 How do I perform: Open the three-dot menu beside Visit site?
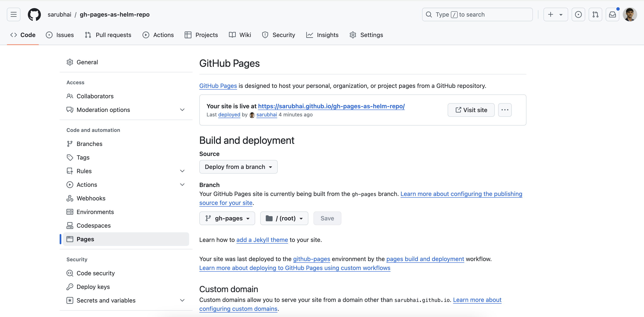coord(505,110)
